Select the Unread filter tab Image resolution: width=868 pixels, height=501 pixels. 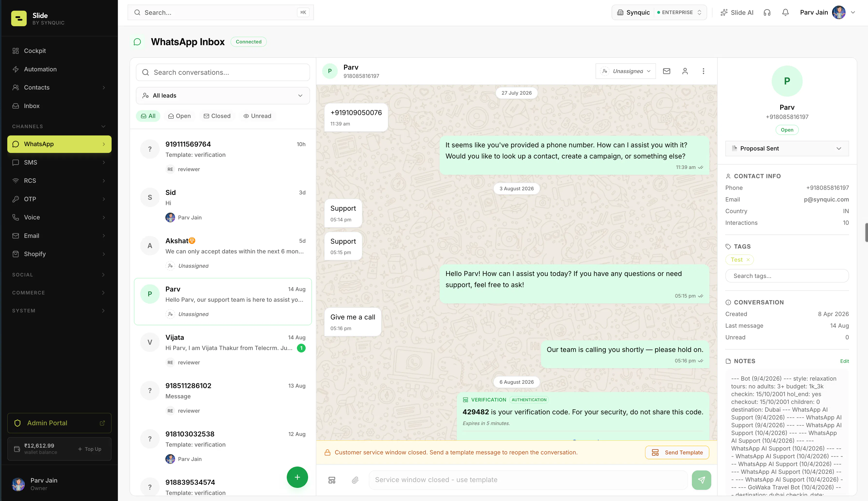257,116
